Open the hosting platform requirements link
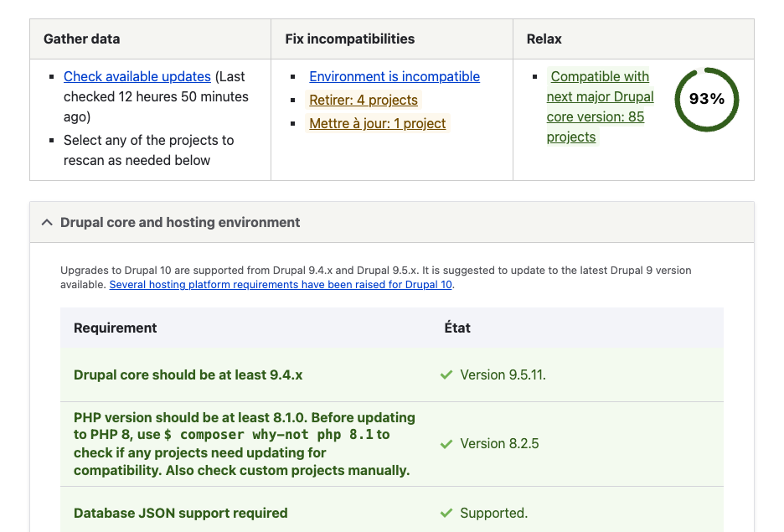Viewport: 784px width, 532px height. coord(281,285)
